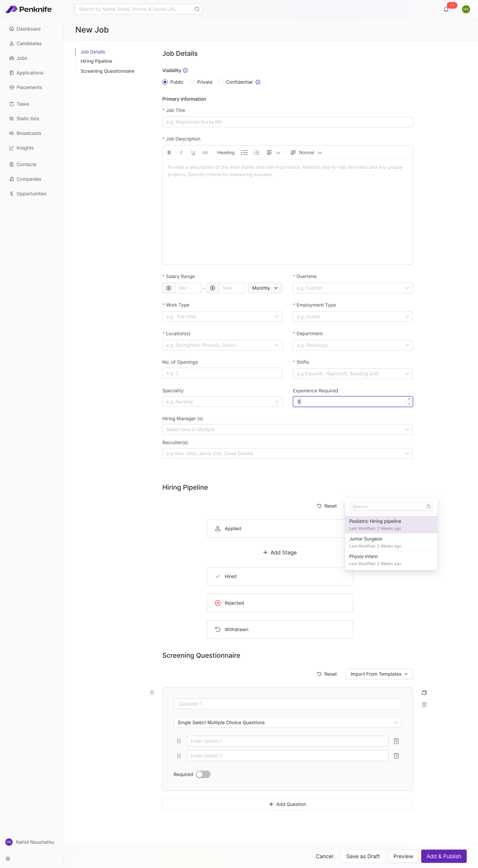Select the Confidential visibility option
This screenshot has width=478, height=868.
(236, 82)
